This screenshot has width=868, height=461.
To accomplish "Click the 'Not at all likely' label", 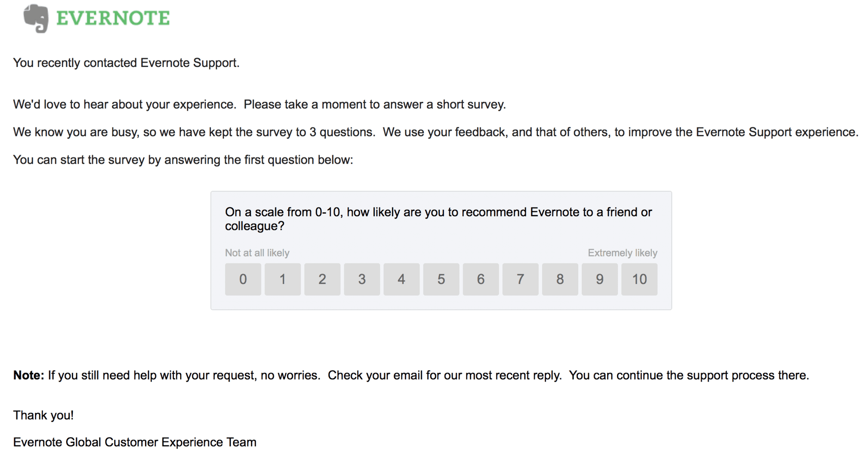I will coord(257,253).
